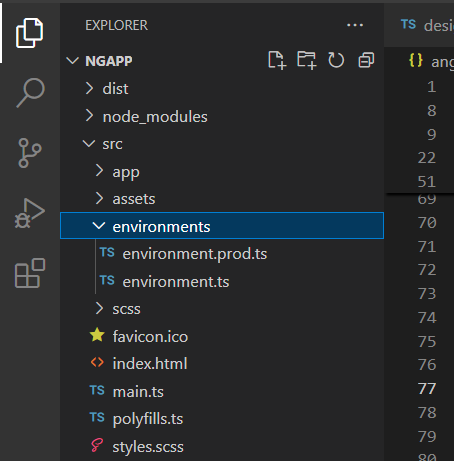454x461 pixels.
Task: Open environment.prod.ts file
Action: [x=222, y=254]
